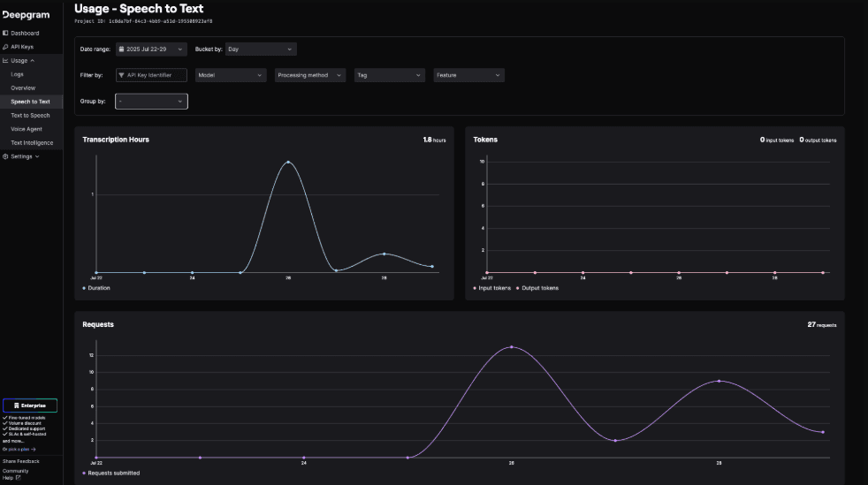Click the pick a plan link
Image resolution: width=868 pixels, height=485 pixels.
tap(21, 450)
